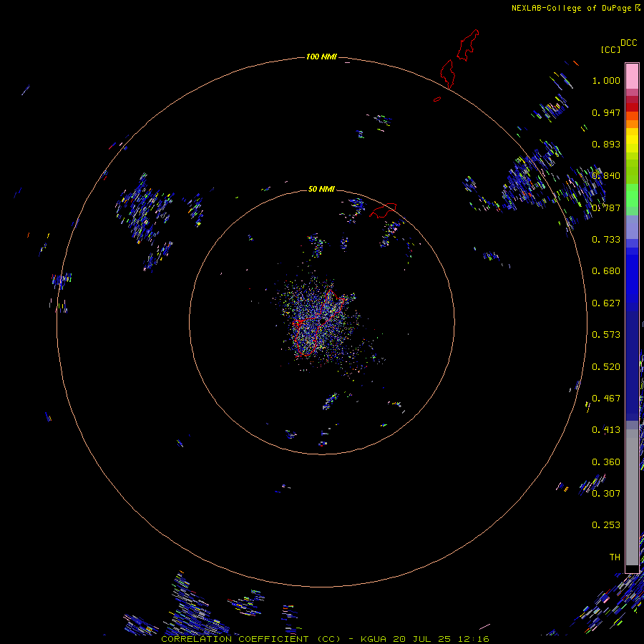Click the 0.893 color bar value
Screen dimensions: 644x644
pyautogui.click(x=606, y=144)
